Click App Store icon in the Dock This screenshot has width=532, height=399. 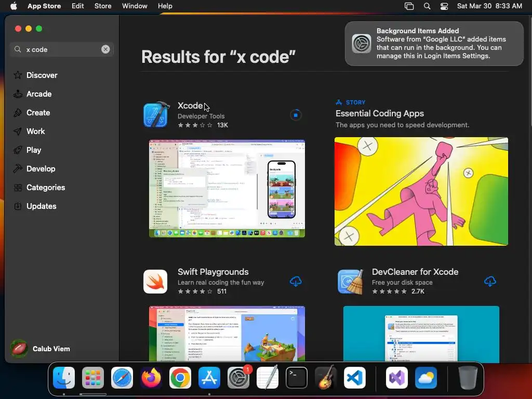[209, 378]
